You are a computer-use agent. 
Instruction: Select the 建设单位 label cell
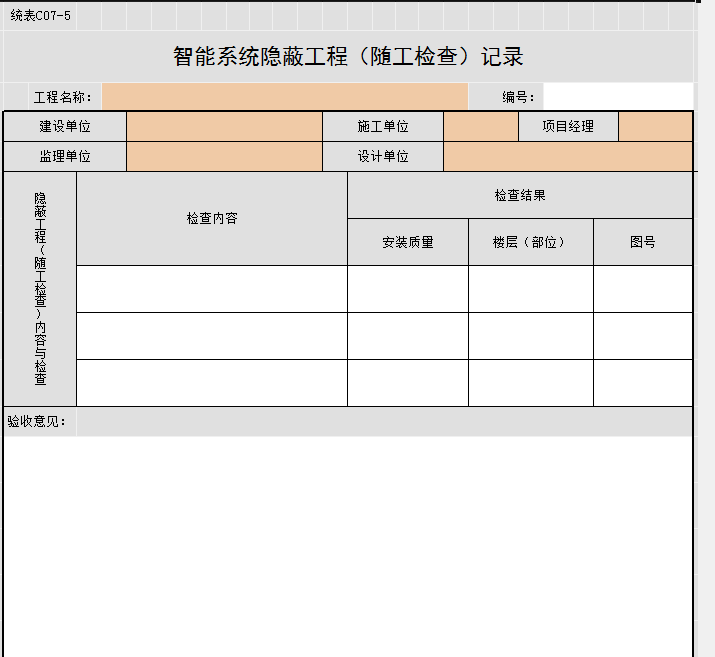pos(65,127)
